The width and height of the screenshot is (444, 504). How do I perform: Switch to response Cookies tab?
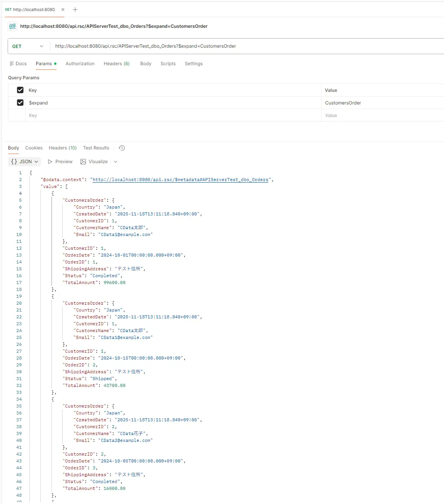point(34,148)
